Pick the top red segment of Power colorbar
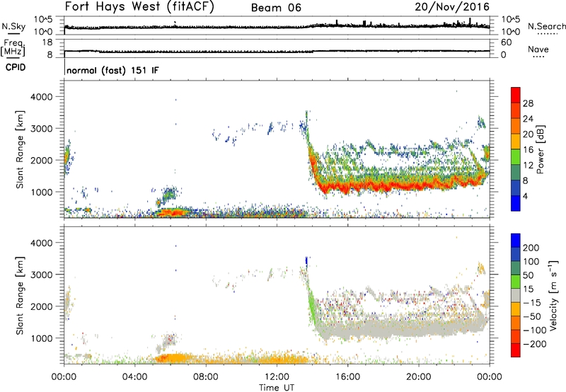This screenshot has width=566, height=392. tap(516, 95)
